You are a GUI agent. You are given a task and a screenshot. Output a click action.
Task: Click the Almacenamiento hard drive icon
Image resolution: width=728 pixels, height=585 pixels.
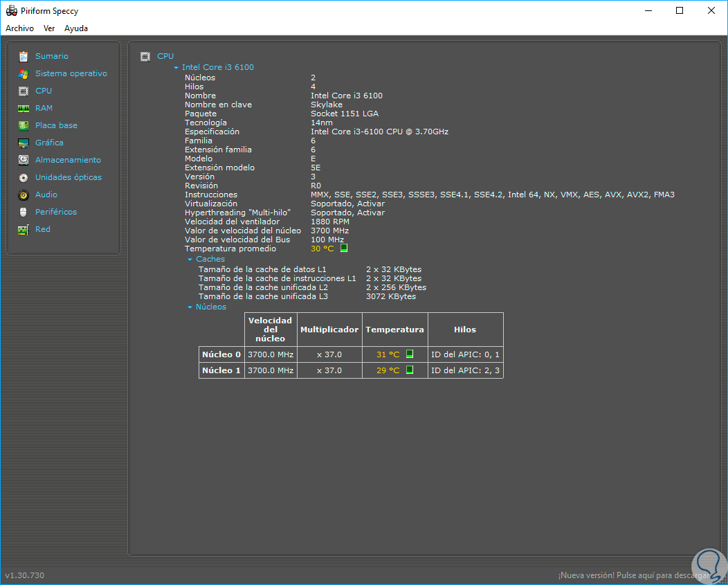24,160
